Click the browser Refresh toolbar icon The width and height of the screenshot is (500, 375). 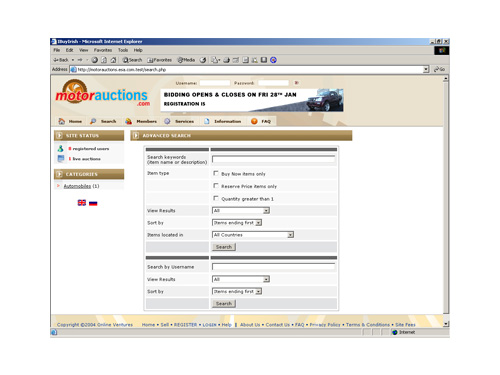104,60
